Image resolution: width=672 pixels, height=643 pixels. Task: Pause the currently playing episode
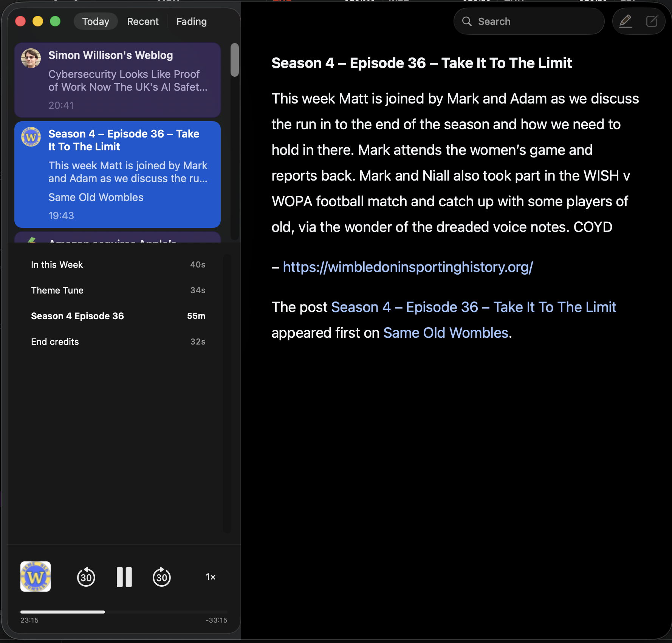click(124, 577)
